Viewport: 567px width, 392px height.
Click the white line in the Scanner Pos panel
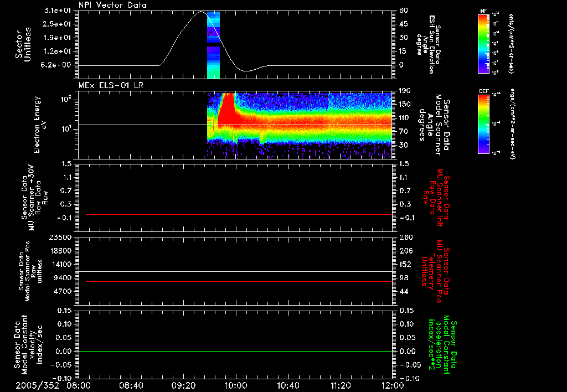(235, 271)
